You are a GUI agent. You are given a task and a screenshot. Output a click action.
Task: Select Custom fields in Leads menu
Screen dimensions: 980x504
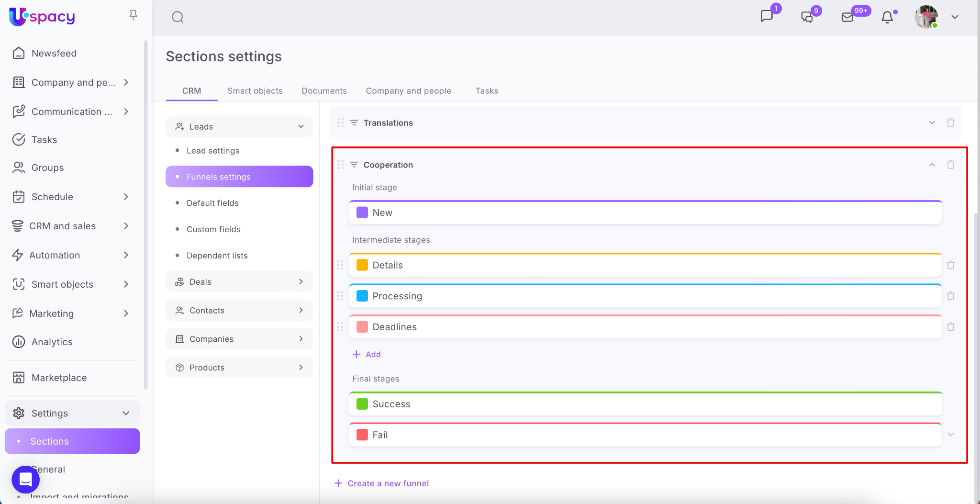[x=213, y=229]
